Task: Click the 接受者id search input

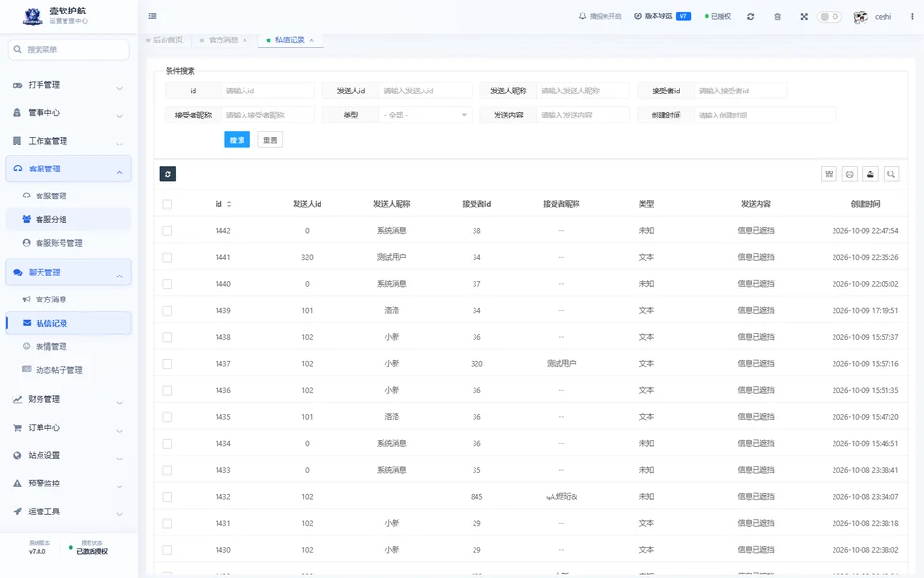Action: (x=741, y=91)
